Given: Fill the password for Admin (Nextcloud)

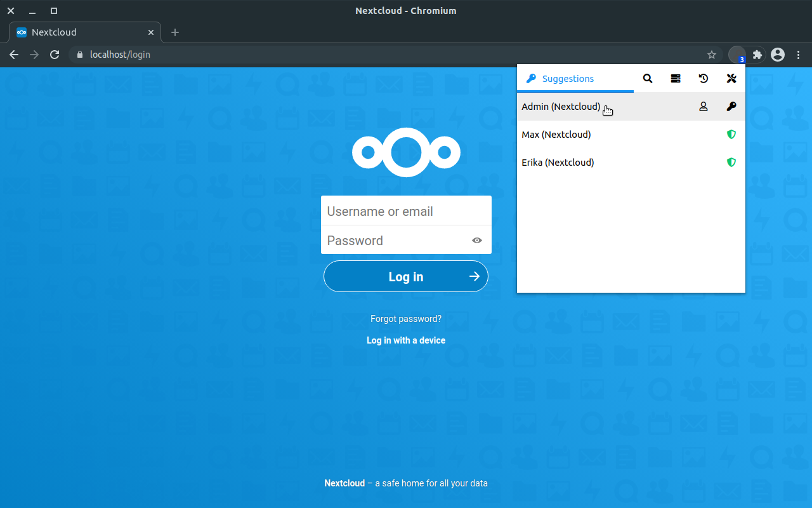Looking at the screenshot, I should [731, 106].
